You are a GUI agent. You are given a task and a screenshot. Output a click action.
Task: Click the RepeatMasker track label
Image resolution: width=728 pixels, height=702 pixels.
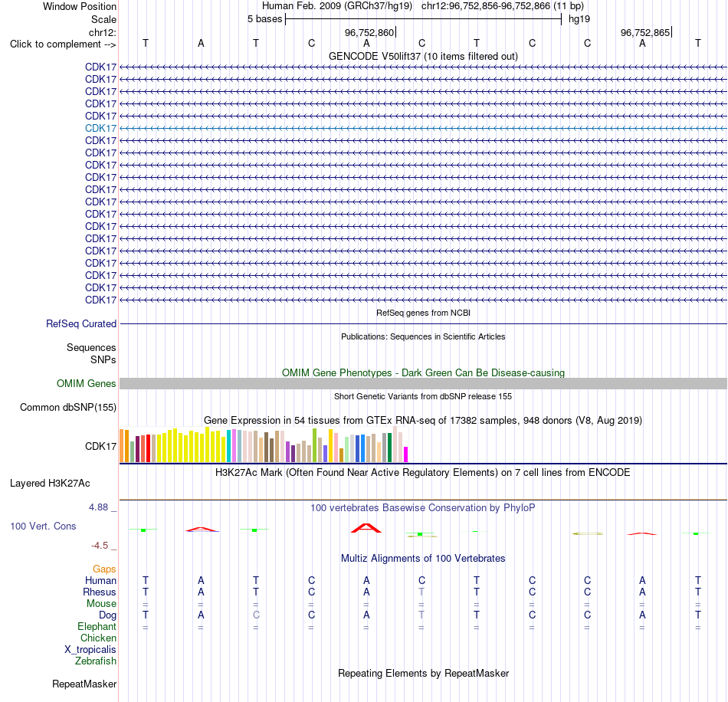[84, 684]
